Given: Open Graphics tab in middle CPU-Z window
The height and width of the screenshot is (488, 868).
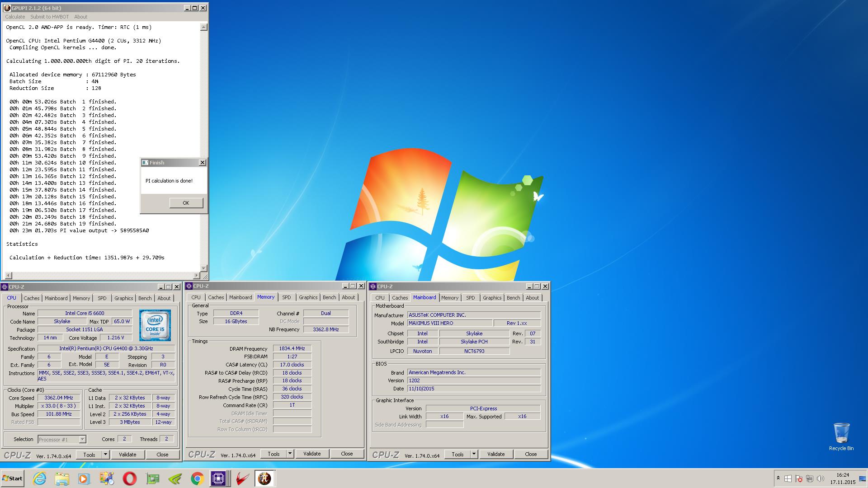Looking at the screenshot, I should click(308, 297).
